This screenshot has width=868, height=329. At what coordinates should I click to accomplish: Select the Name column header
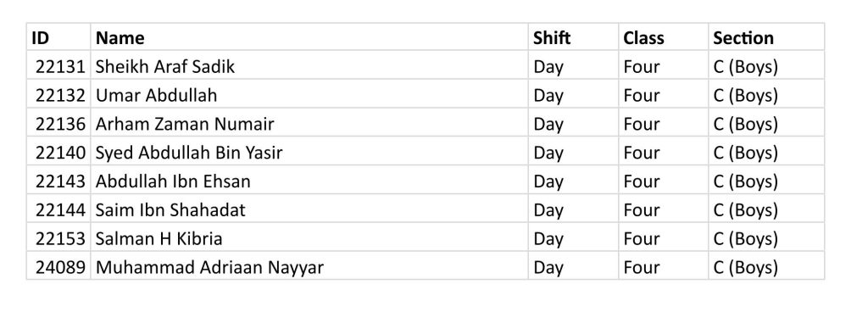[309, 37]
